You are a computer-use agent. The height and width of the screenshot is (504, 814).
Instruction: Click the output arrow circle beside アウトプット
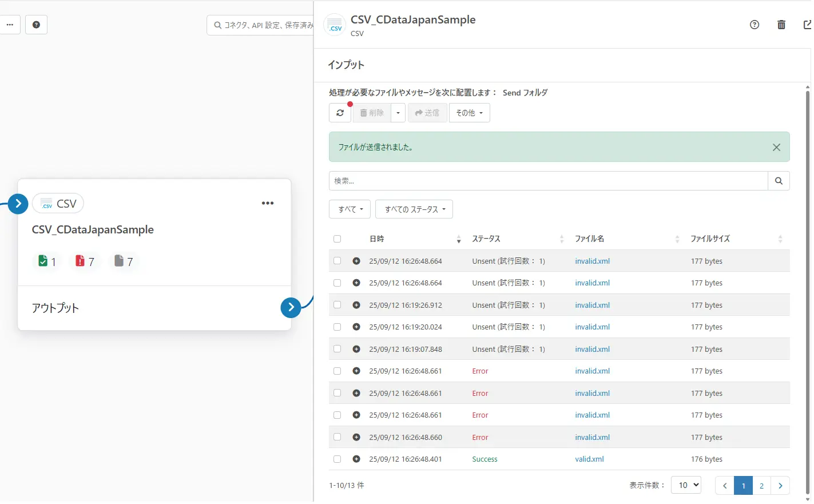[x=291, y=307]
